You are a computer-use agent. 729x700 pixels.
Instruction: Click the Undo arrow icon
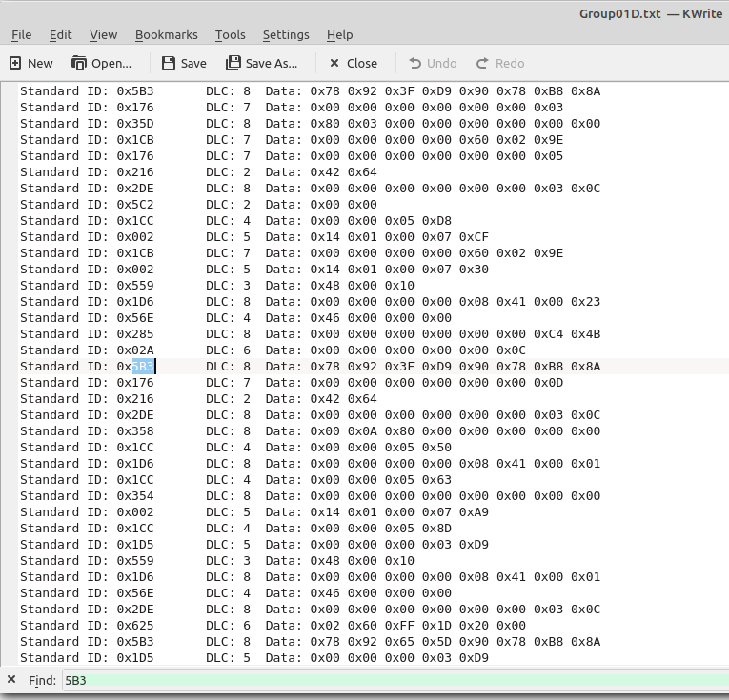(x=415, y=63)
